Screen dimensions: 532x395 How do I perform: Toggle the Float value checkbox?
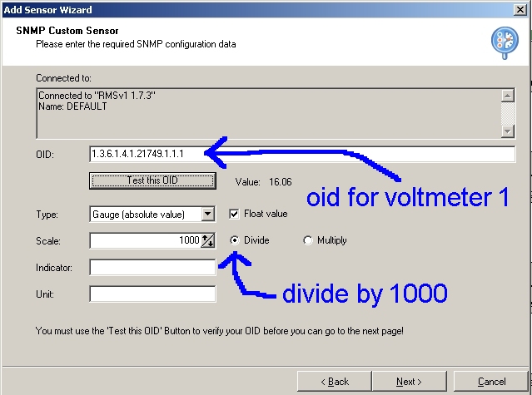[235, 214]
